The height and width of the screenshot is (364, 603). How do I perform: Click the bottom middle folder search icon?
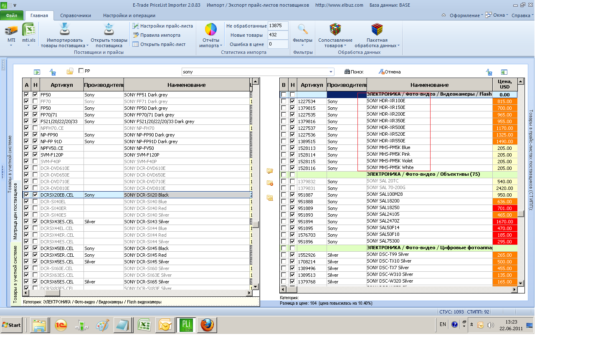pos(270,197)
